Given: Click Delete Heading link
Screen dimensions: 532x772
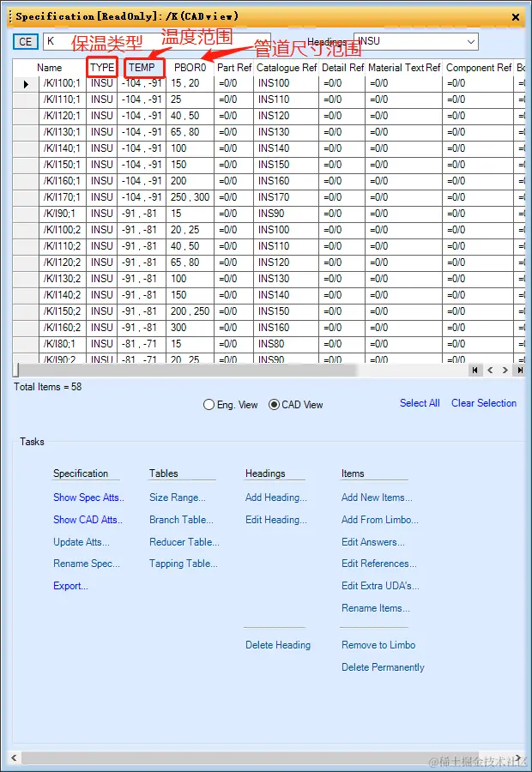Looking at the screenshot, I should click(x=278, y=645).
